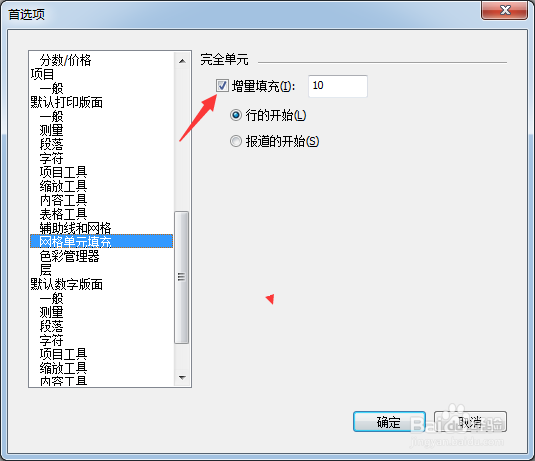Click the preferences list scrollbar thumb

(x=182, y=277)
